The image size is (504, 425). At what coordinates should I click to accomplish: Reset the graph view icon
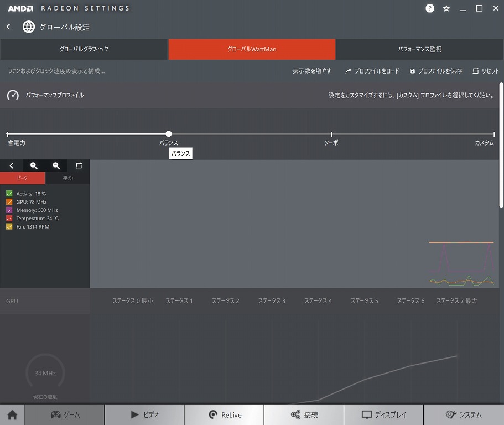click(79, 165)
